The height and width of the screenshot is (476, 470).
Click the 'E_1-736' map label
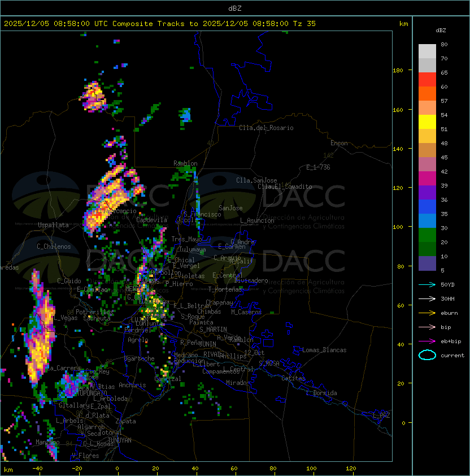(318, 167)
